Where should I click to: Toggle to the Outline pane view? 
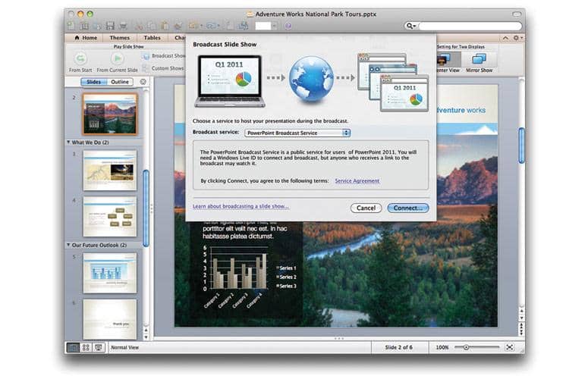[x=120, y=82]
